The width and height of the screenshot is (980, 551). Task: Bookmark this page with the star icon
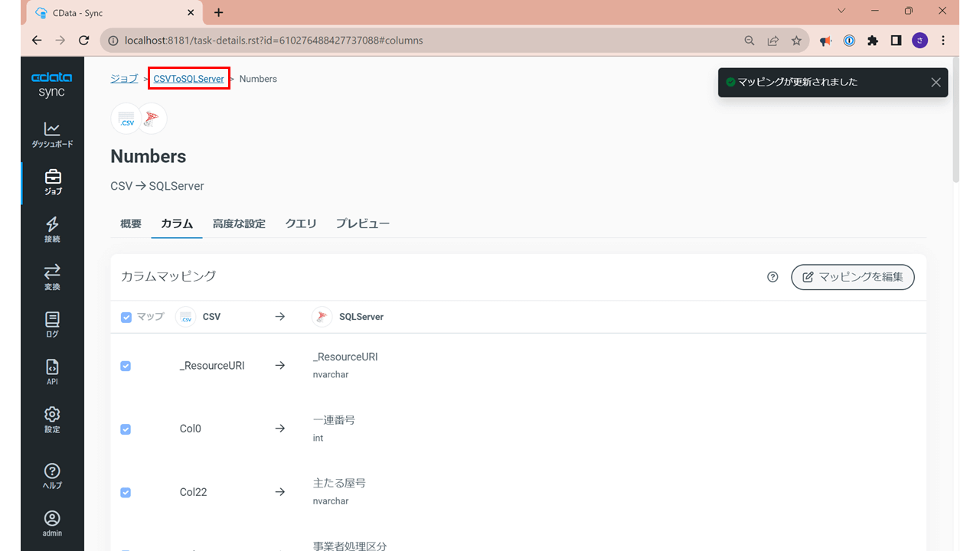(x=796, y=41)
